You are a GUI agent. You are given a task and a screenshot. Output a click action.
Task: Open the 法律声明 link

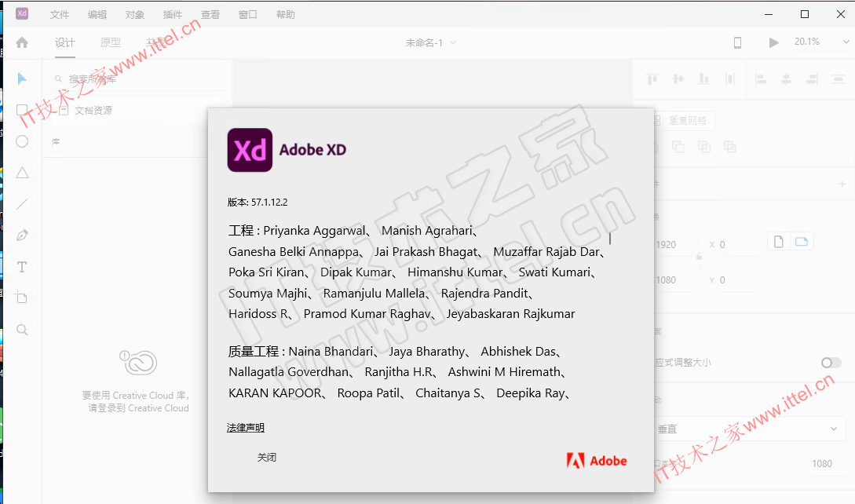pos(246,428)
